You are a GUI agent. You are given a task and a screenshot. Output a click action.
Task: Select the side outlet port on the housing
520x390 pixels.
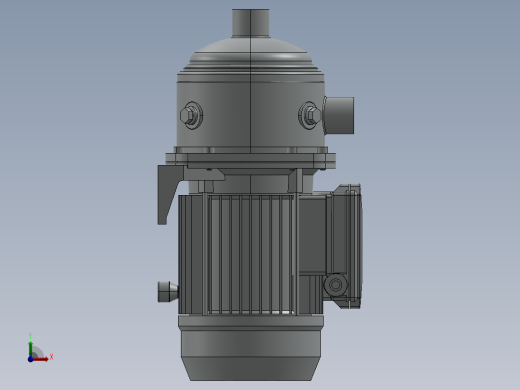338,116
